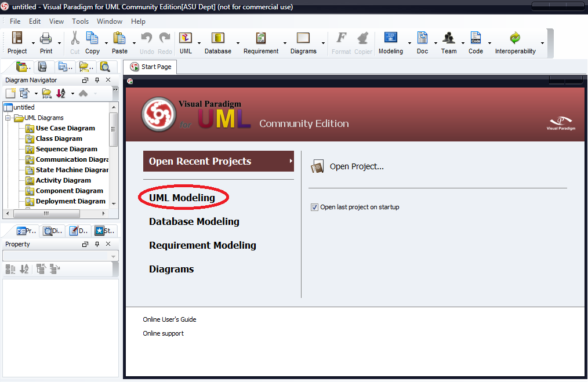Image resolution: width=588 pixels, height=382 pixels.
Task: Restore the Property panel window icon
Action: click(x=85, y=244)
